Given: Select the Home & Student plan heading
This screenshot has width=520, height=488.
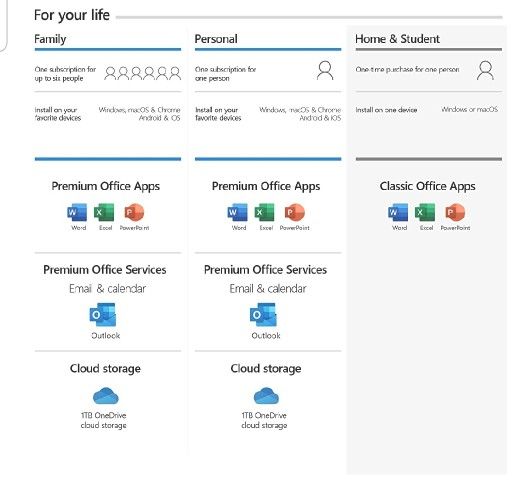Looking at the screenshot, I should pyautogui.click(x=397, y=39).
